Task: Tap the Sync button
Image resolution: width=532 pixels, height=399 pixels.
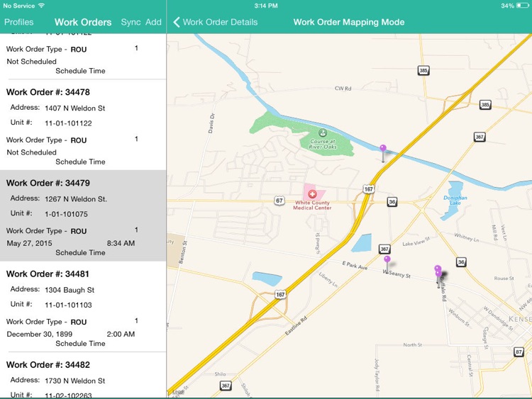Action: 131,22
